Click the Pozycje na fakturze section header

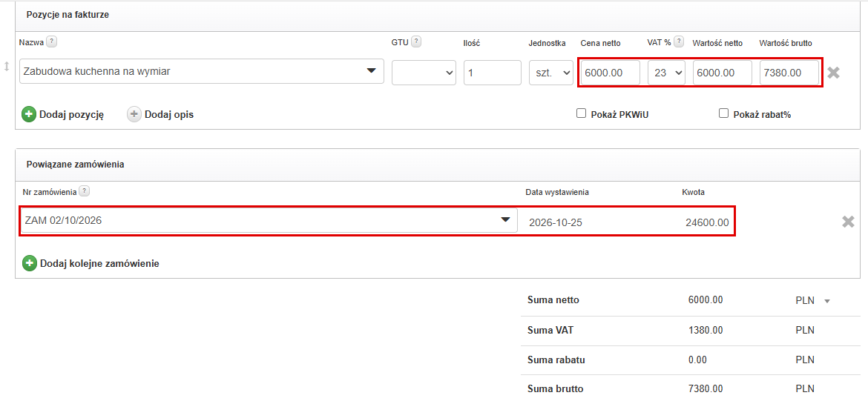coord(68,15)
